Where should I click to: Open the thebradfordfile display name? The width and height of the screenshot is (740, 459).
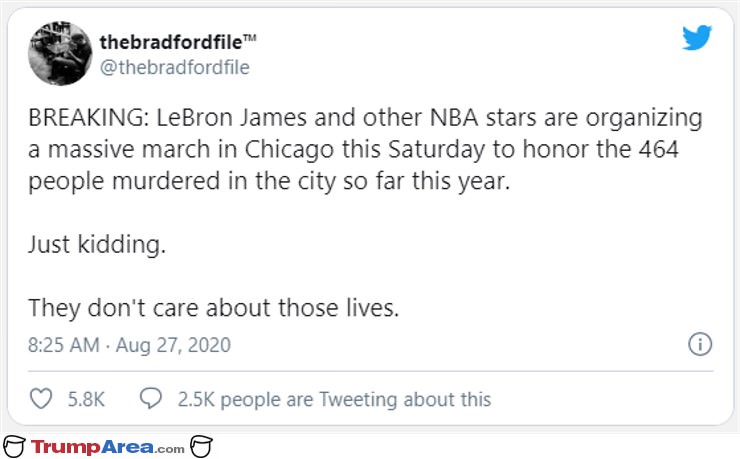[171, 42]
